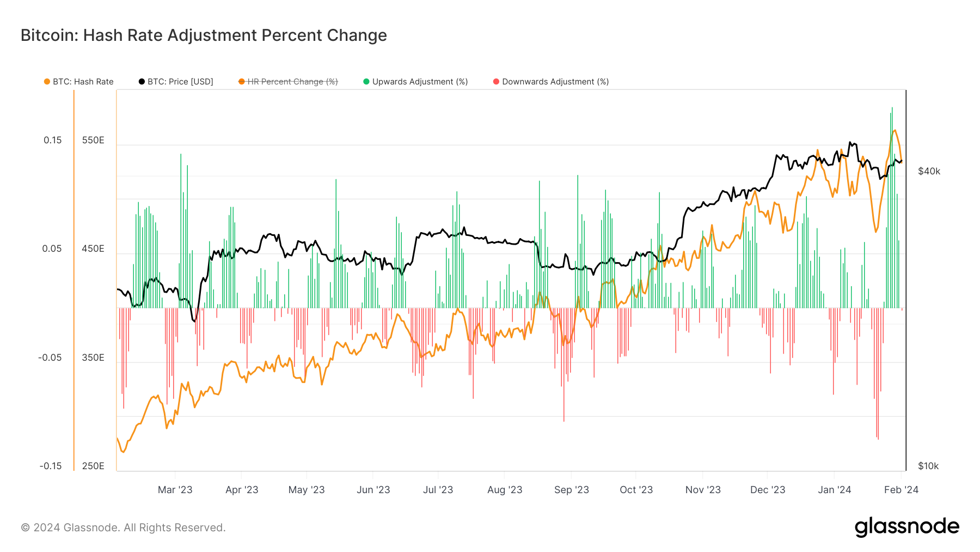Viewport: 980px width, 552px height.
Task: Click the -0.15 percent axis label
Action: click(x=51, y=466)
